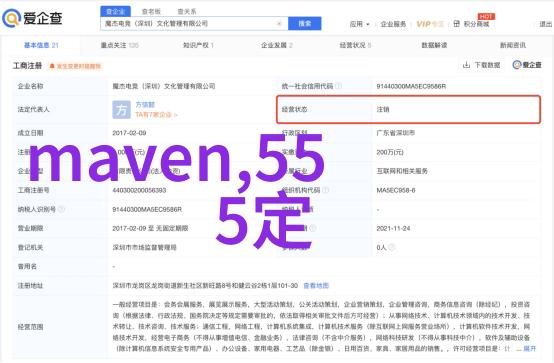
Task: Click the blue 搜索 search button
Action: click(x=305, y=24)
